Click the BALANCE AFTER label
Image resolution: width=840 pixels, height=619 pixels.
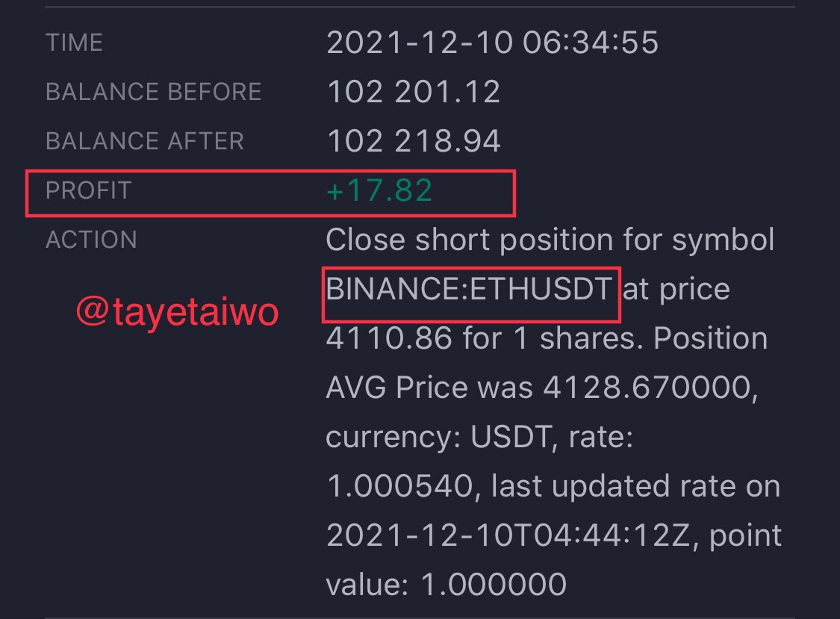click(145, 141)
